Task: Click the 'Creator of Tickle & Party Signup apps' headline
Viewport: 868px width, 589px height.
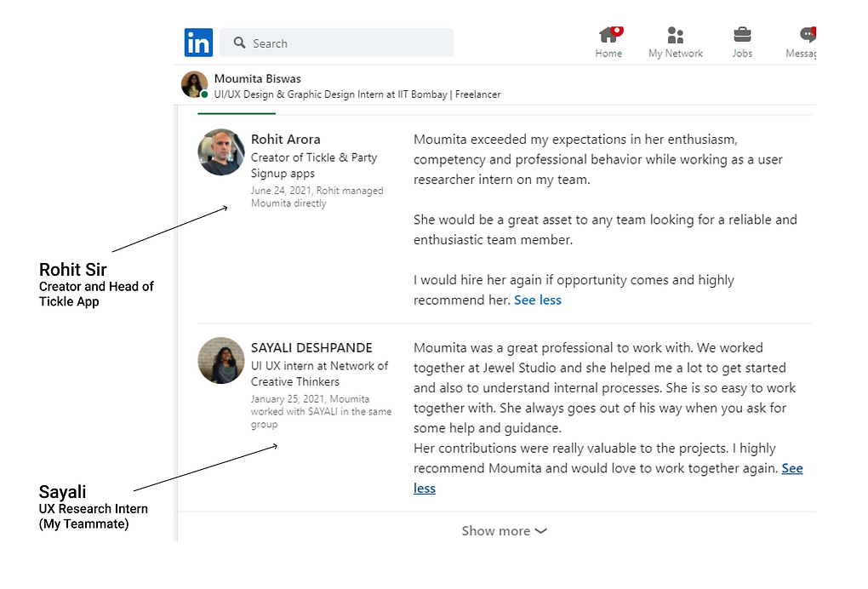Action: [x=314, y=165]
